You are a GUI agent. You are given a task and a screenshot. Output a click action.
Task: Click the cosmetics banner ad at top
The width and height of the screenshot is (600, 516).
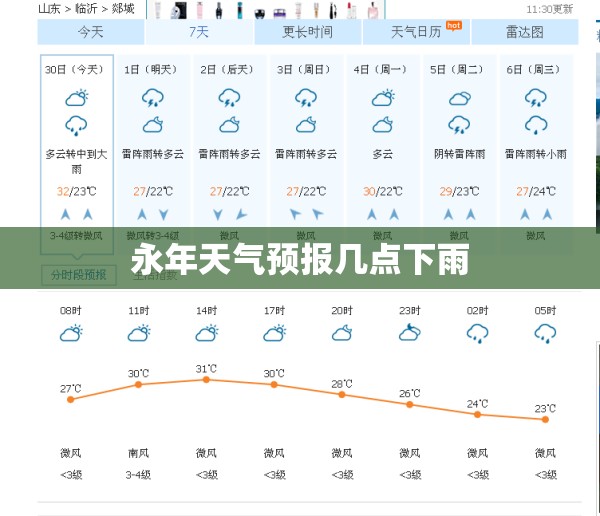tap(266, 9)
